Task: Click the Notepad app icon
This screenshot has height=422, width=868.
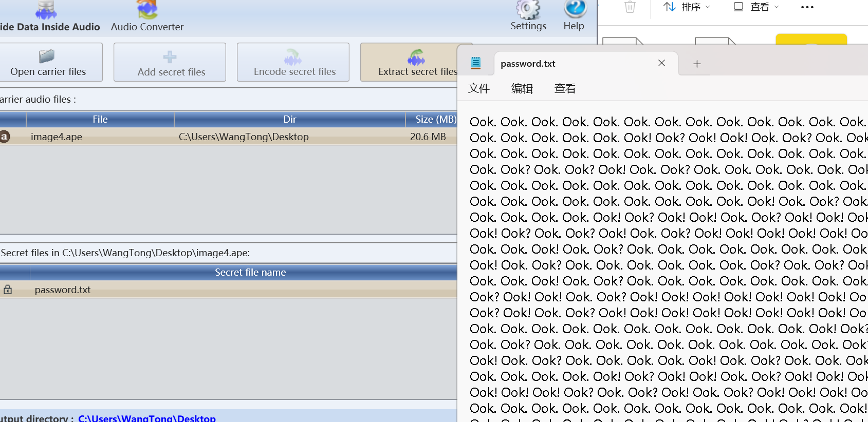Action: (476, 63)
